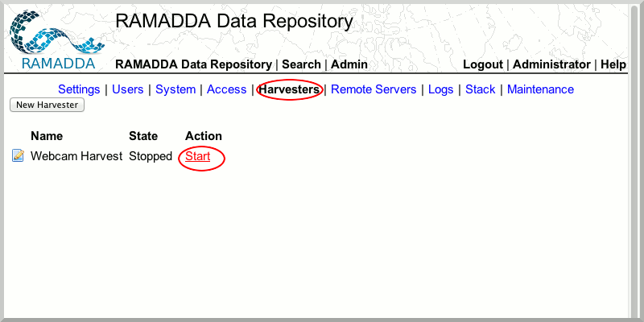This screenshot has height=322, width=644.
Task: Click the Webcam Harvest edit icon
Action: (18, 156)
